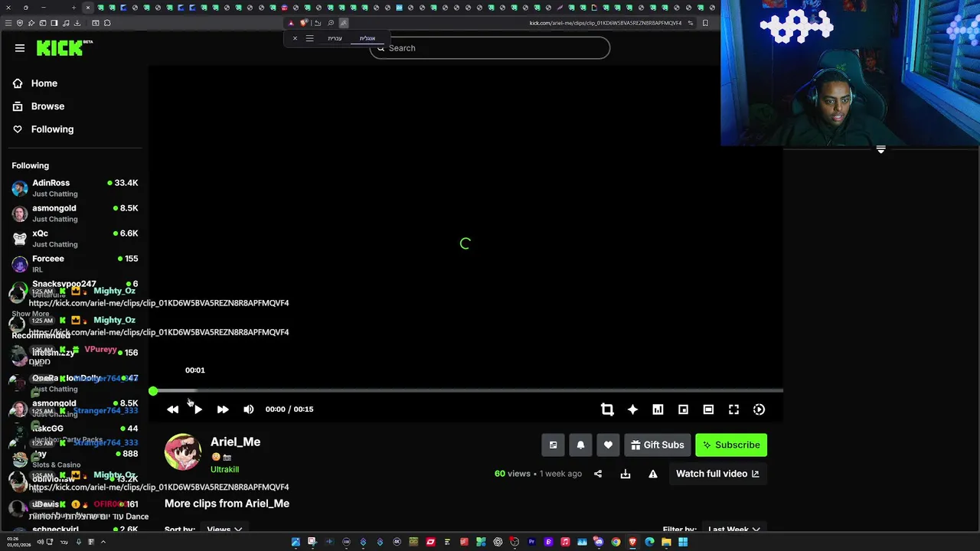Play the clip
Screen dimensions: 980x551
click(198, 409)
